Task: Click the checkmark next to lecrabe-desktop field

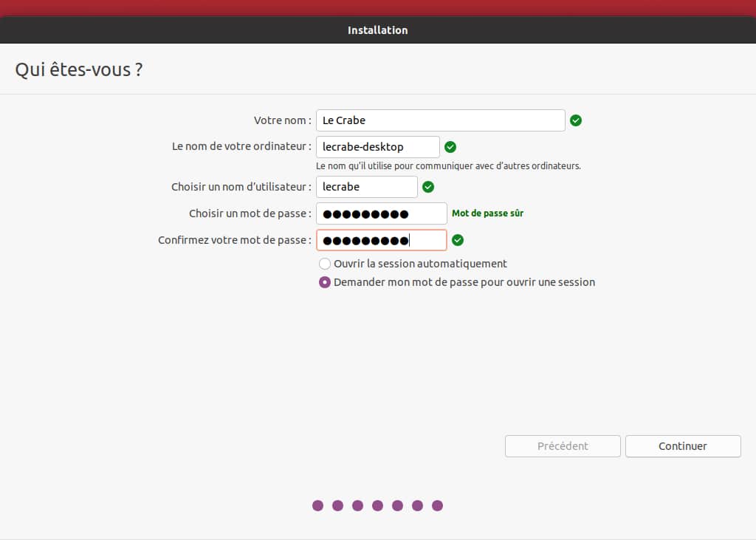Action: click(450, 147)
